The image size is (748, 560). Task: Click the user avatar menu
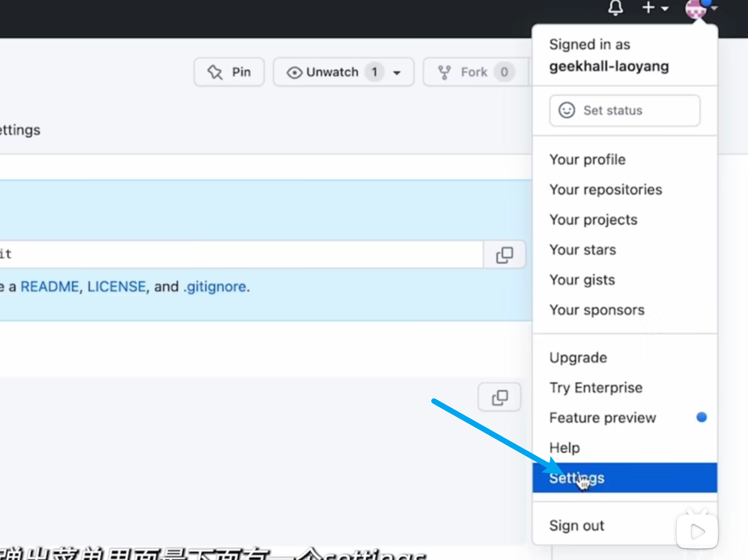coord(701,8)
